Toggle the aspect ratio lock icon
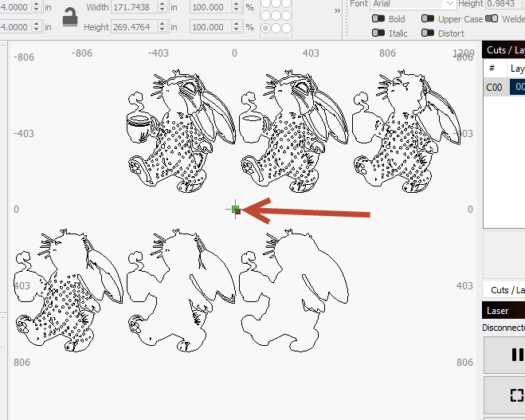Screen dimensions: 525x420 coord(70,18)
